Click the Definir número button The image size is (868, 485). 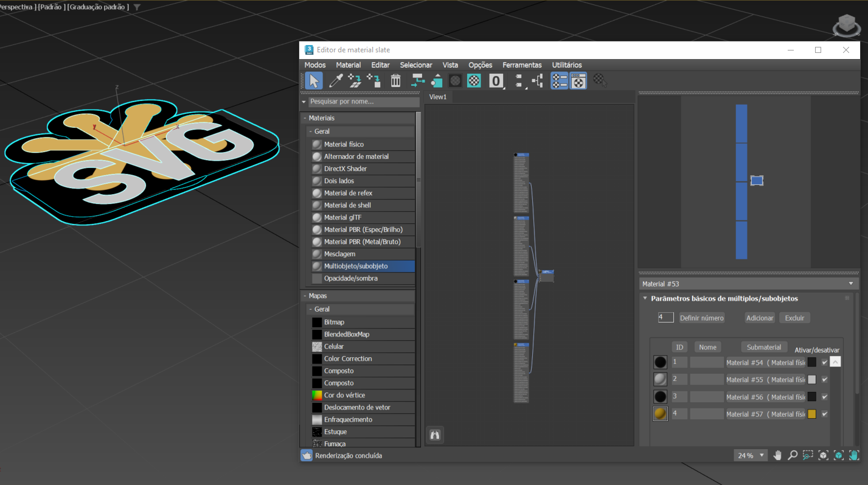[x=702, y=318]
